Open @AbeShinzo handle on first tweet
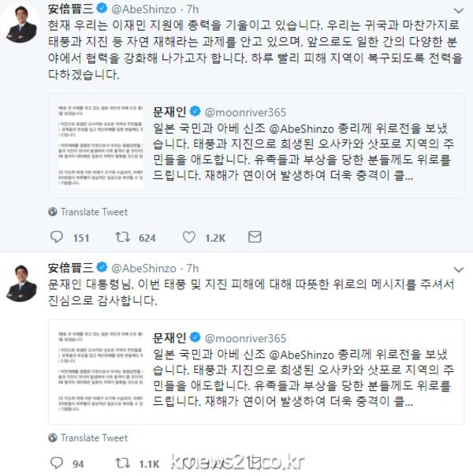Screen dimensions: 473x476 pos(143,9)
